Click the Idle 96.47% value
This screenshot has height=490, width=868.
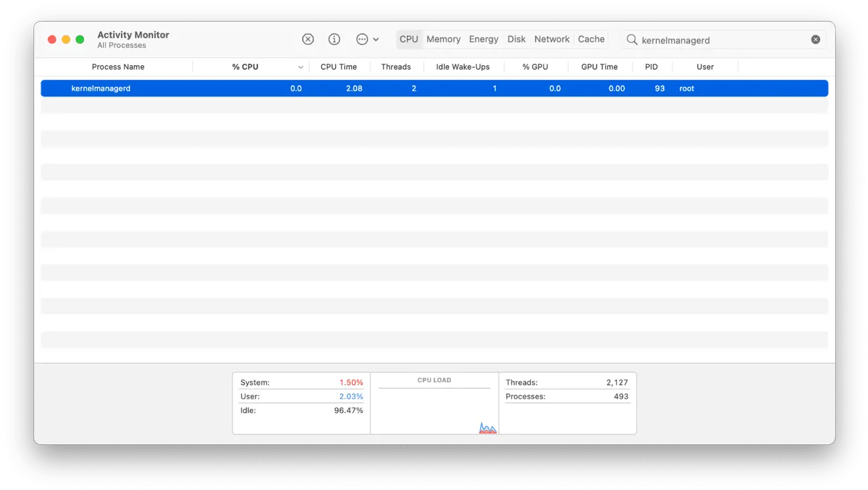tap(349, 411)
